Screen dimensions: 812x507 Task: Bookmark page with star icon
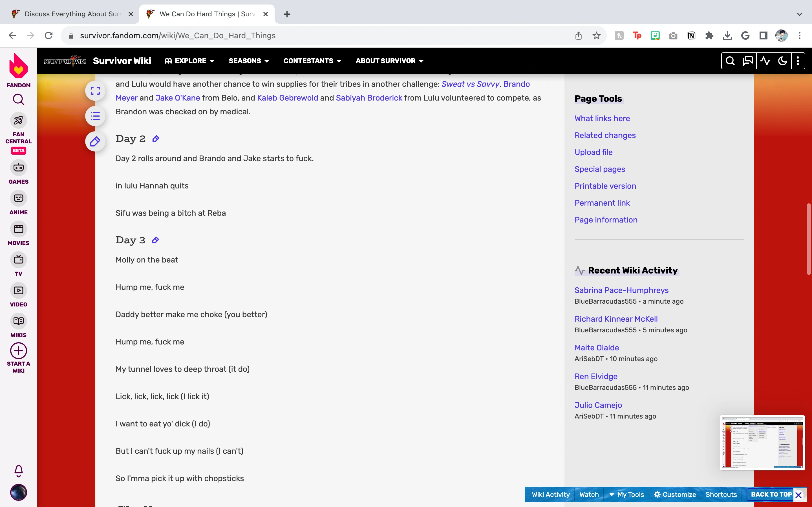coord(596,35)
